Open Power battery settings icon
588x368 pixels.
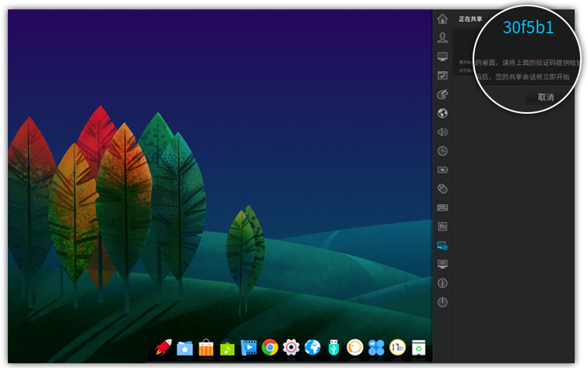pyautogui.click(x=443, y=170)
